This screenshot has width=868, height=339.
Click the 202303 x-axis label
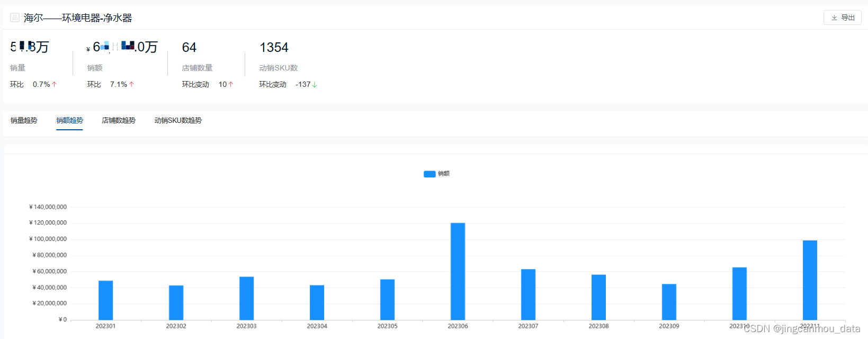pos(246,326)
